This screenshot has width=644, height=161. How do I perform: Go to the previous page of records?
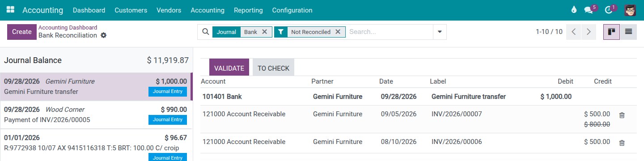tap(574, 32)
